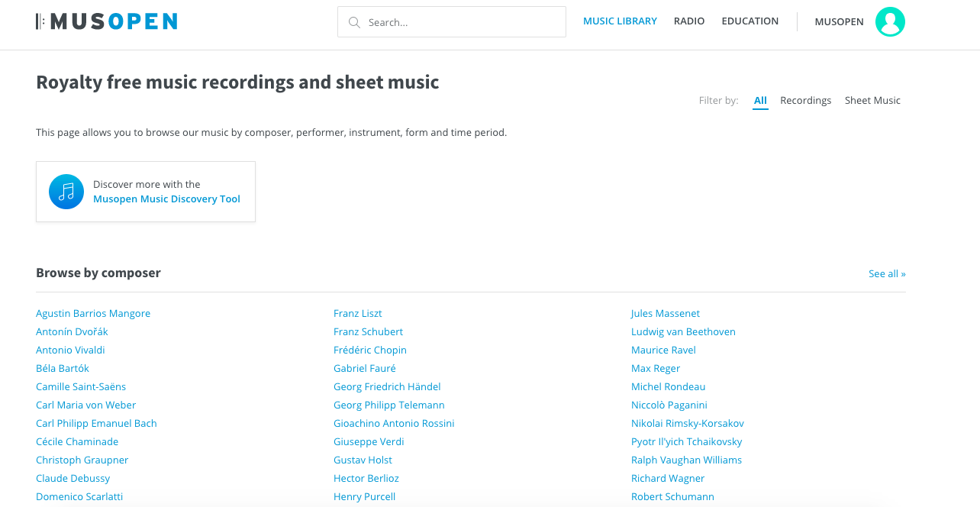The width and height of the screenshot is (980, 507).
Task: Focus the Search input field
Action: (x=452, y=22)
